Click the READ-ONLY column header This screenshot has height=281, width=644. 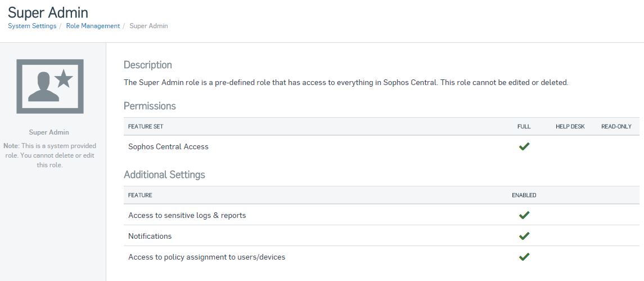616,127
